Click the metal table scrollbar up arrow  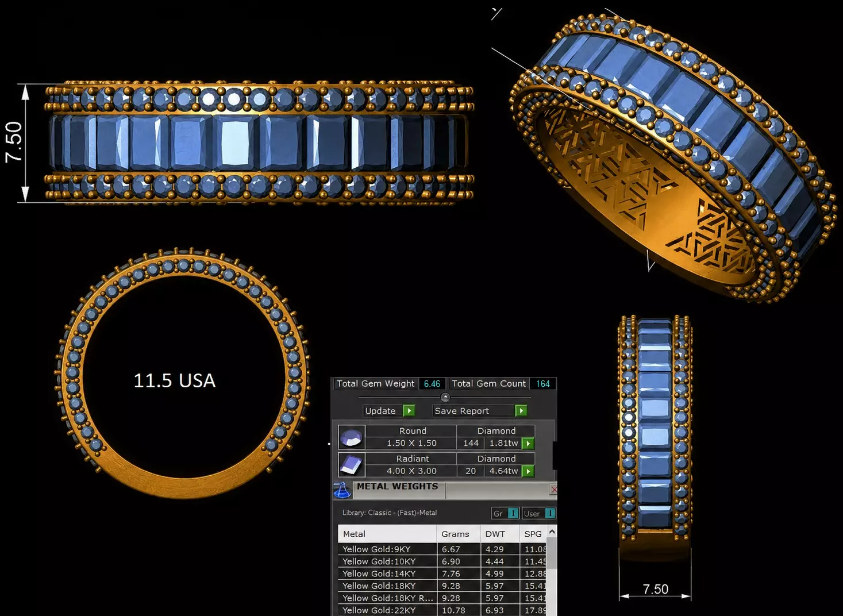(552, 532)
